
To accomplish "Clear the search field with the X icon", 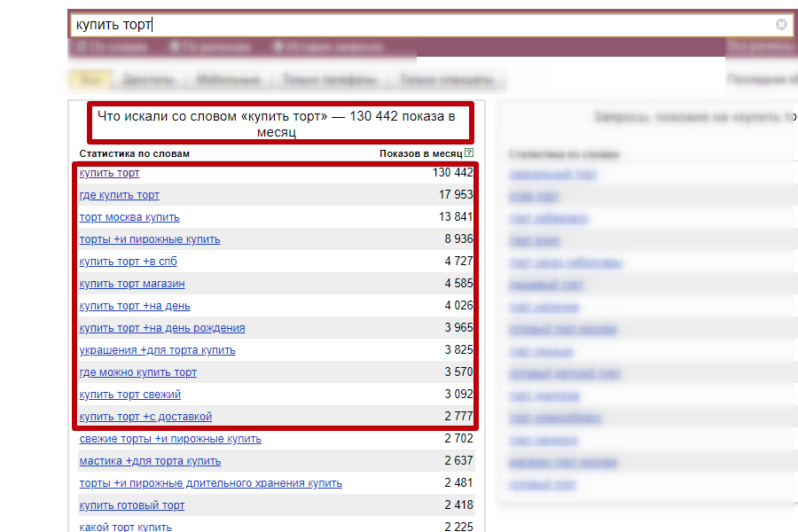I will tap(781, 25).
